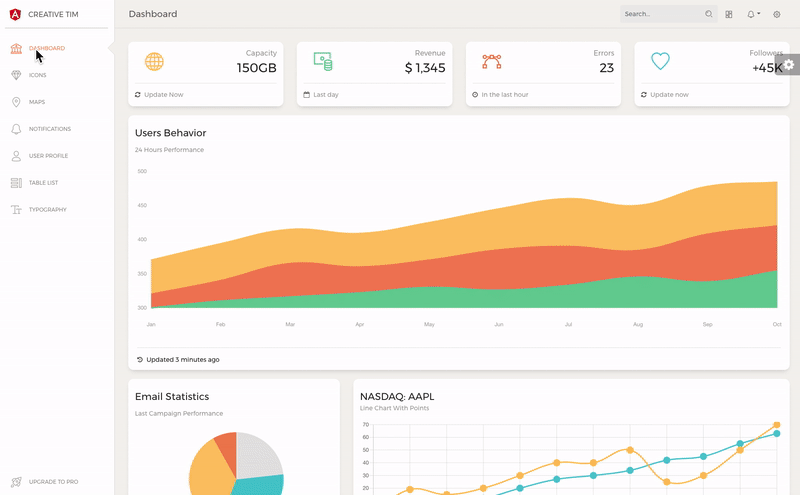Click the heart icon on Followers card
This screenshot has height=495, width=800.
click(x=660, y=61)
